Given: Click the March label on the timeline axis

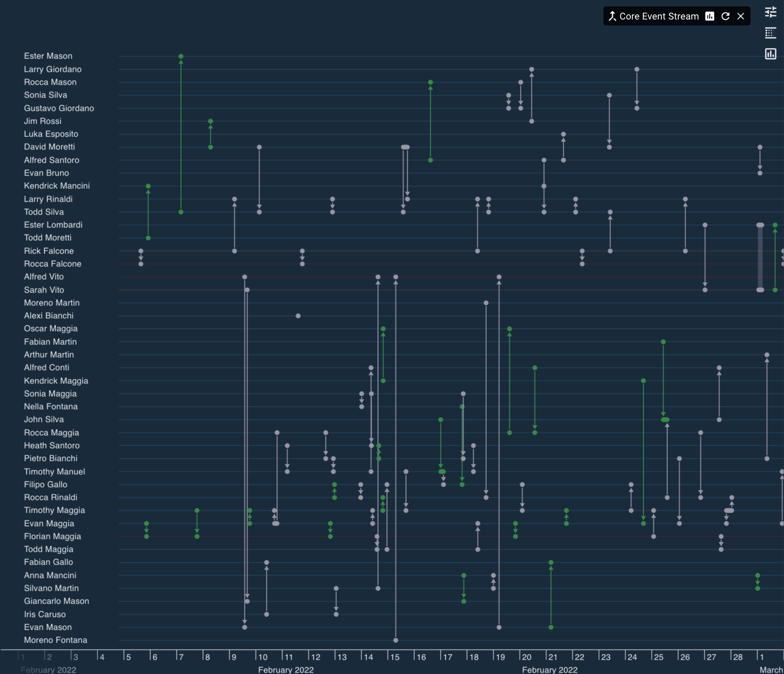Looking at the screenshot, I should pos(771,670).
